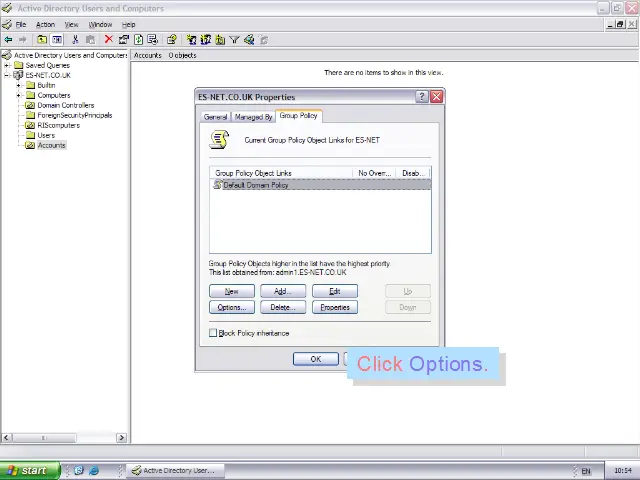Click the Filter funnel icon

[234, 40]
